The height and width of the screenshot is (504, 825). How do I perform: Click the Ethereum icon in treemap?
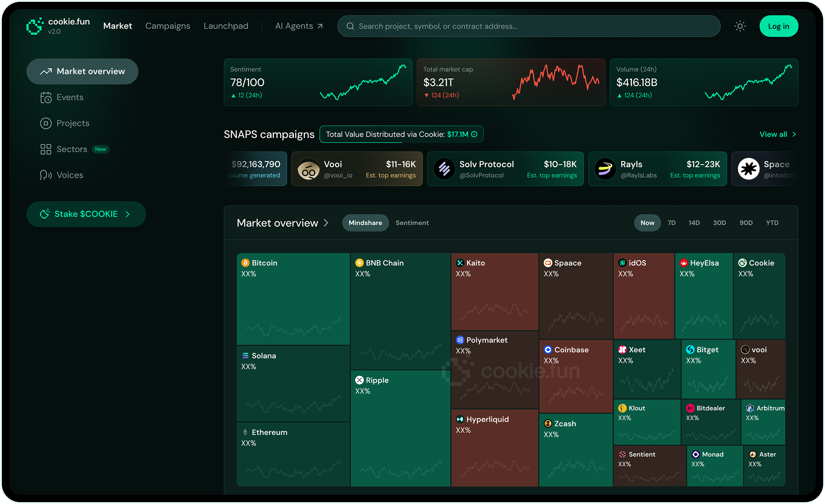pyautogui.click(x=245, y=432)
